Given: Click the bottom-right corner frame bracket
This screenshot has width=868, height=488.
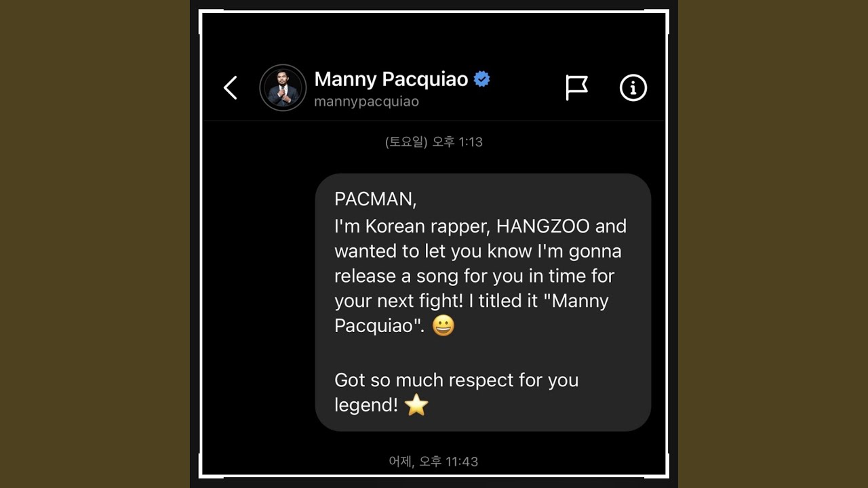Looking at the screenshot, I should click(656, 466).
